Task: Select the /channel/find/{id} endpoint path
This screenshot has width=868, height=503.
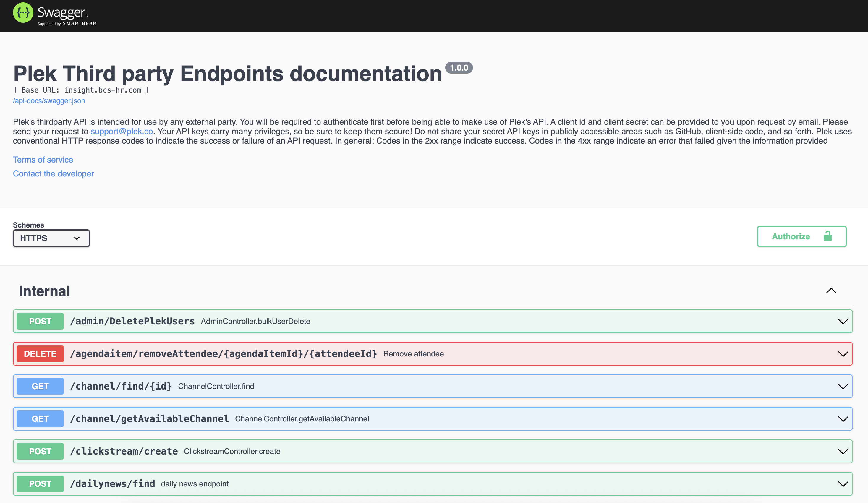Action: point(121,386)
